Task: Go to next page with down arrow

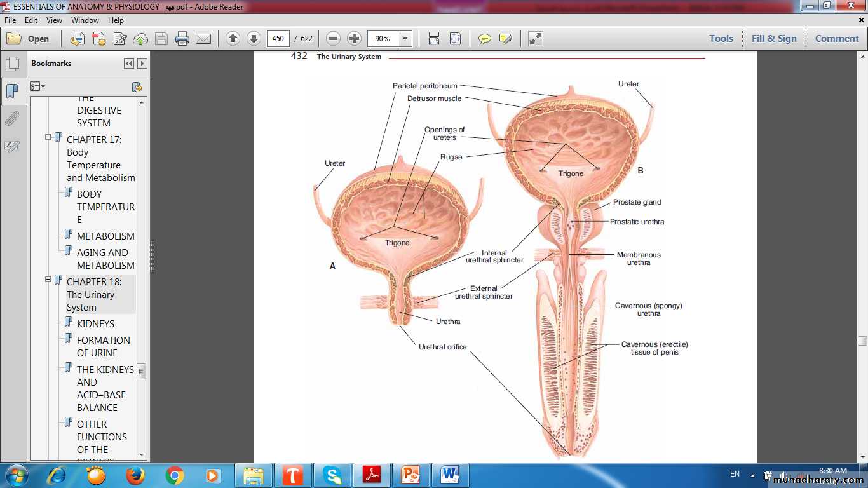Action: (254, 39)
